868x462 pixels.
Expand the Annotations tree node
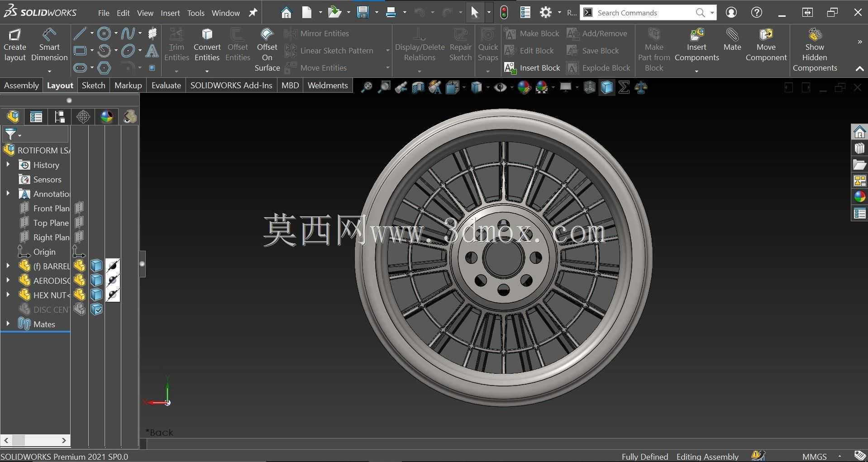pos(8,194)
